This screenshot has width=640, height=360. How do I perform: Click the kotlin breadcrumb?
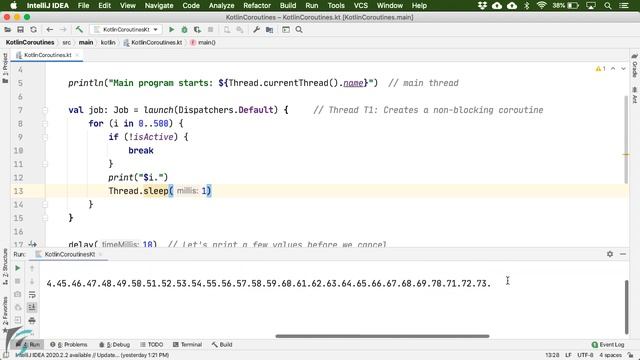pos(108,42)
